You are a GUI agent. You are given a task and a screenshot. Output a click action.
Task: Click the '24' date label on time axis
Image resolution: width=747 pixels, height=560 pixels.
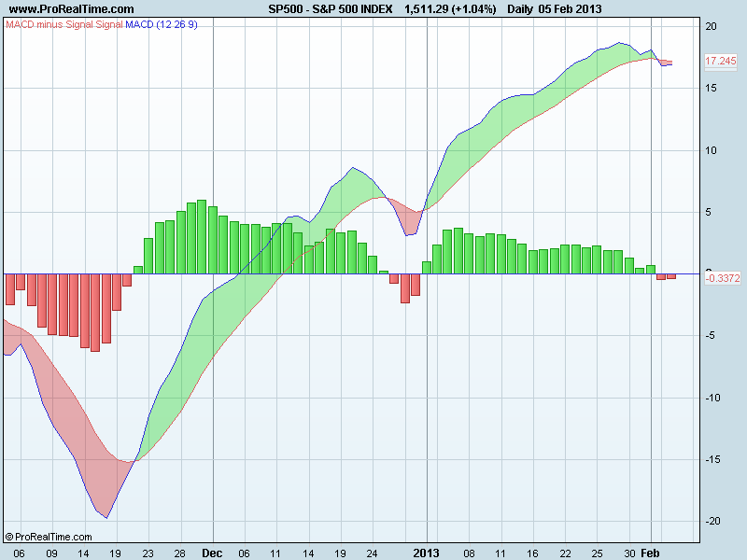[x=372, y=553]
